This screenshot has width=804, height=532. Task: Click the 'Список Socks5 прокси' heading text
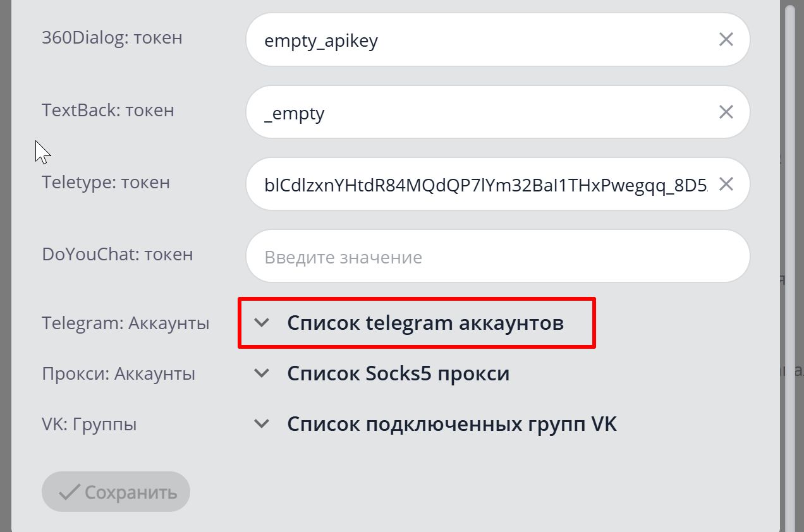398,373
